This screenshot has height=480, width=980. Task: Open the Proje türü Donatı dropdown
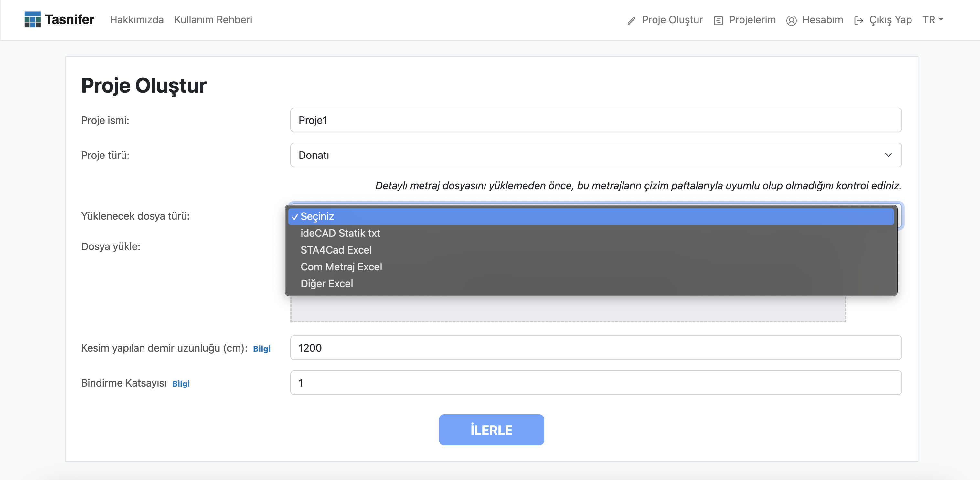596,155
